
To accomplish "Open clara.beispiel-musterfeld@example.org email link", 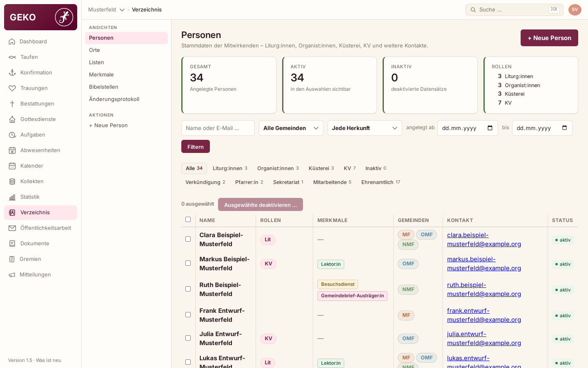I will 484,240.
